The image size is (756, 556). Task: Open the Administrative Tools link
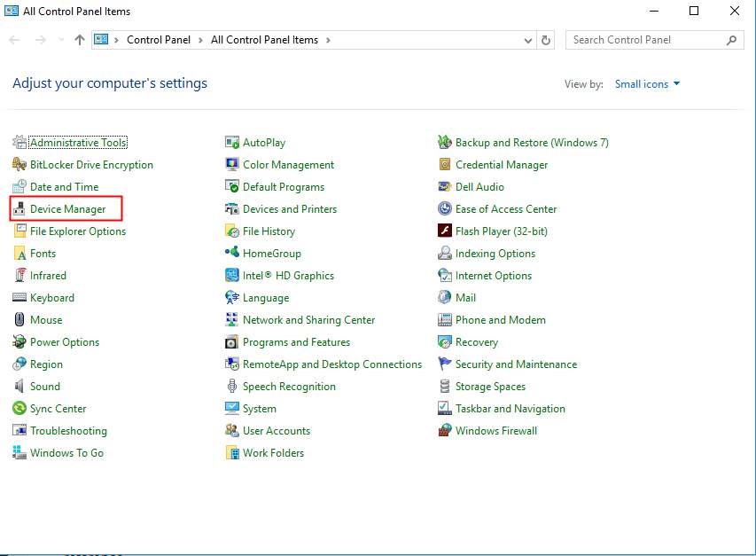click(78, 143)
